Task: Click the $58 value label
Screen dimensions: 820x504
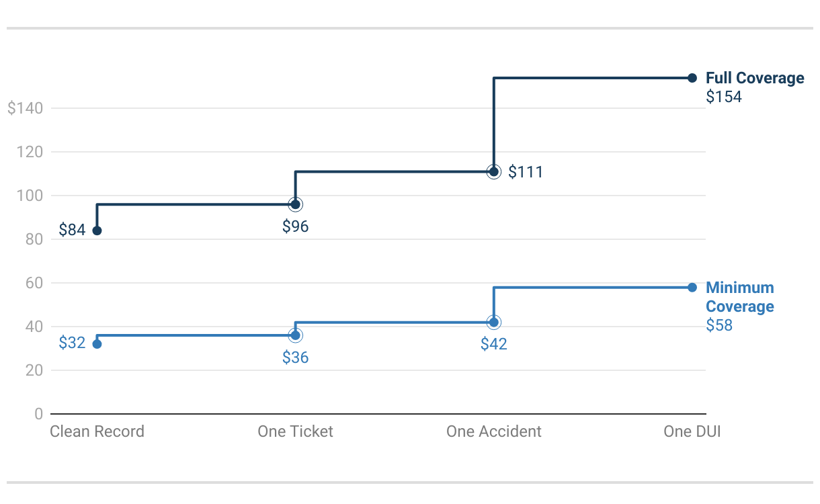Action: [719, 325]
